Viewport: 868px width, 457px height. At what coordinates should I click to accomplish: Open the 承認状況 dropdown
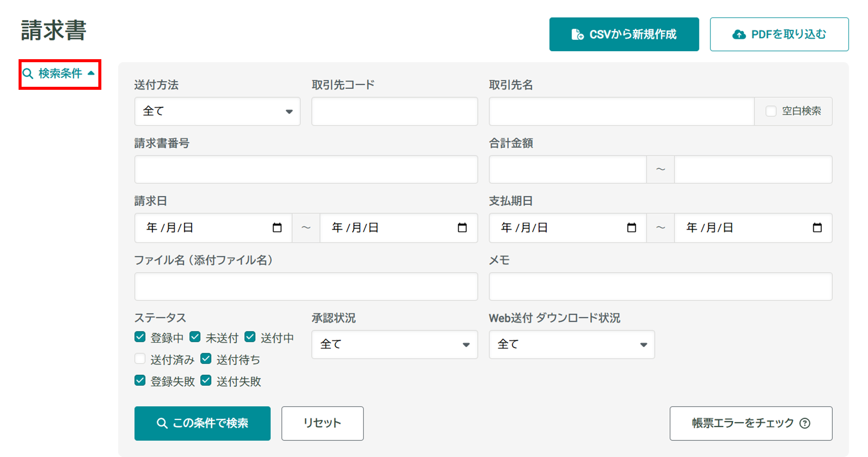click(394, 345)
